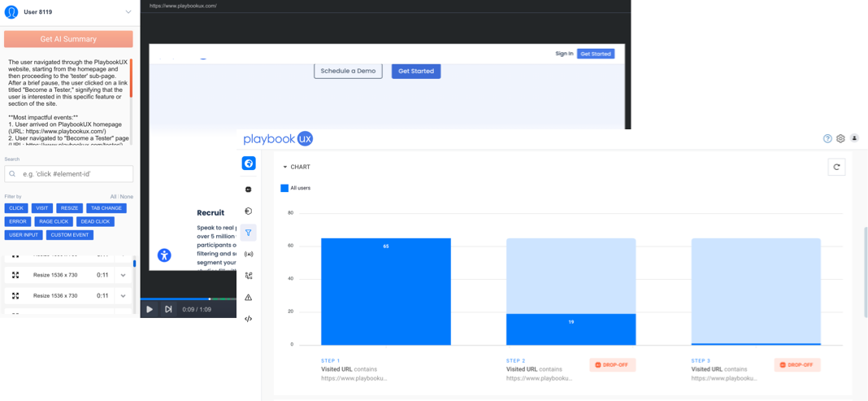Click the accessibility widget icon
The height and width of the screenshot is (401, 868).
click(x=165, y=255)
